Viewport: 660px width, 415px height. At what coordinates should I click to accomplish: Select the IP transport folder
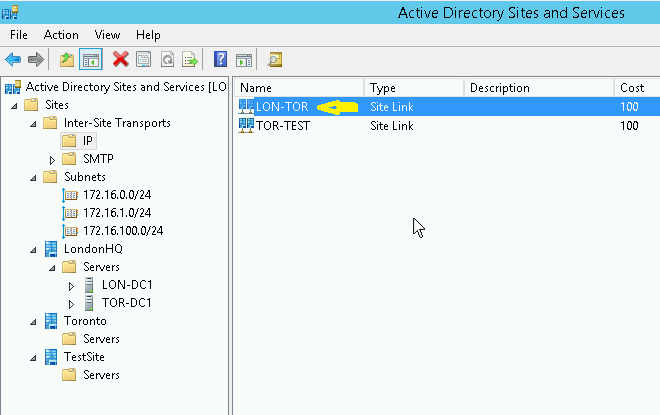click(87, 141)
